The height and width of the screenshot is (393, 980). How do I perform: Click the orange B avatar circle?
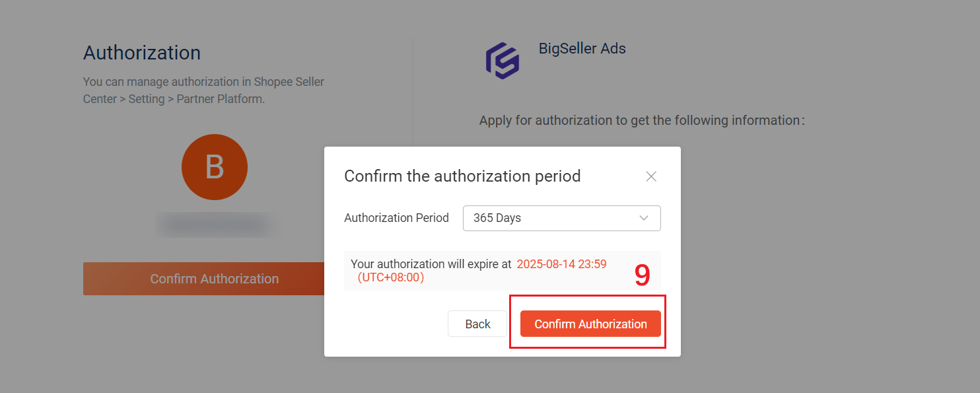(215, 167)
